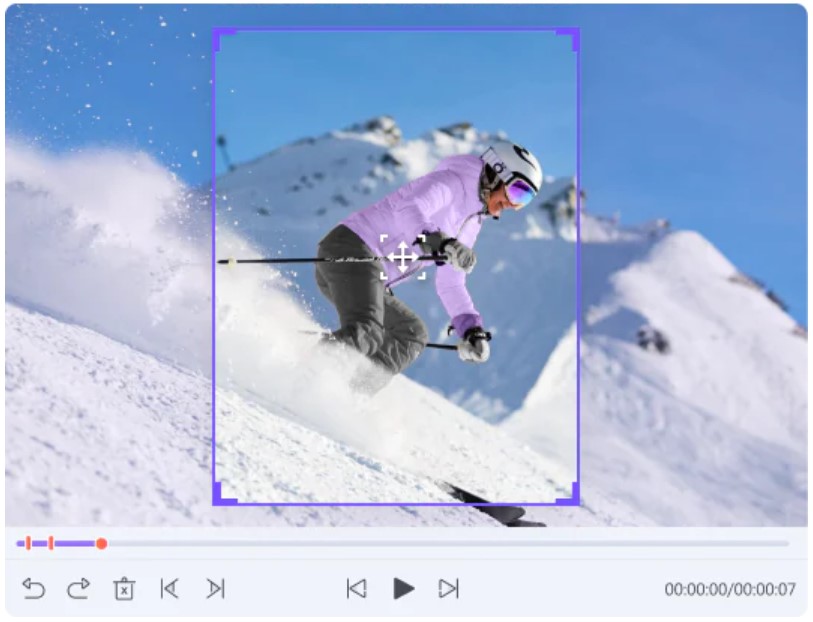This screenshot has height=622, width=813.
Task: Click the bottom-right crop corner handle
Action: click(x=568, y=493)
